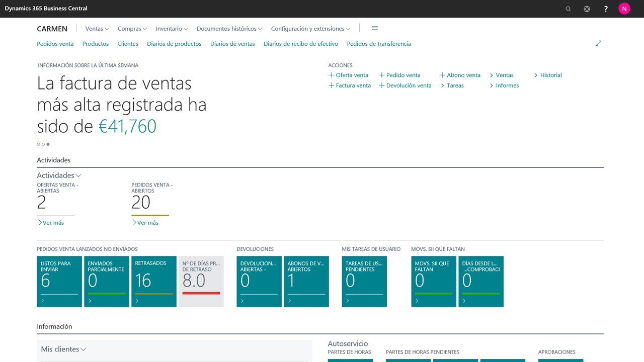
Task: Open the user account avatar N
Action: click(x=624, y=9)
